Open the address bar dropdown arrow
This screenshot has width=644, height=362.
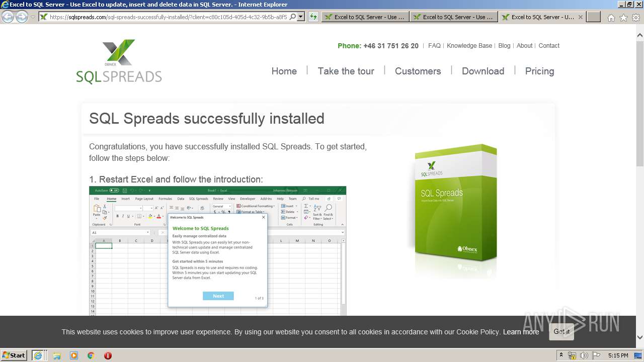(x=301, y=17)
